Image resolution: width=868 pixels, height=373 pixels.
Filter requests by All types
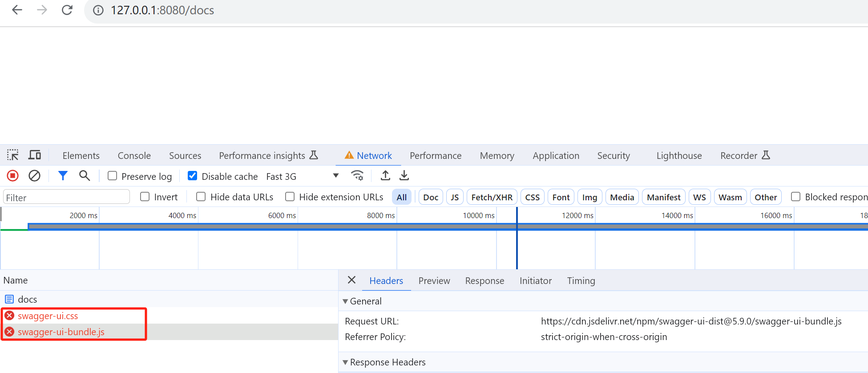[x=402, y=197]
